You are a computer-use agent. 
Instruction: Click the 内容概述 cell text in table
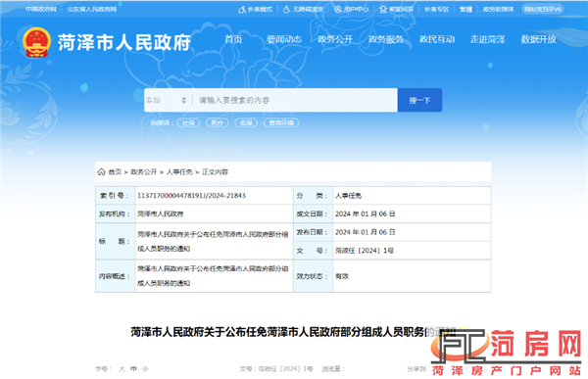[213, 275]
